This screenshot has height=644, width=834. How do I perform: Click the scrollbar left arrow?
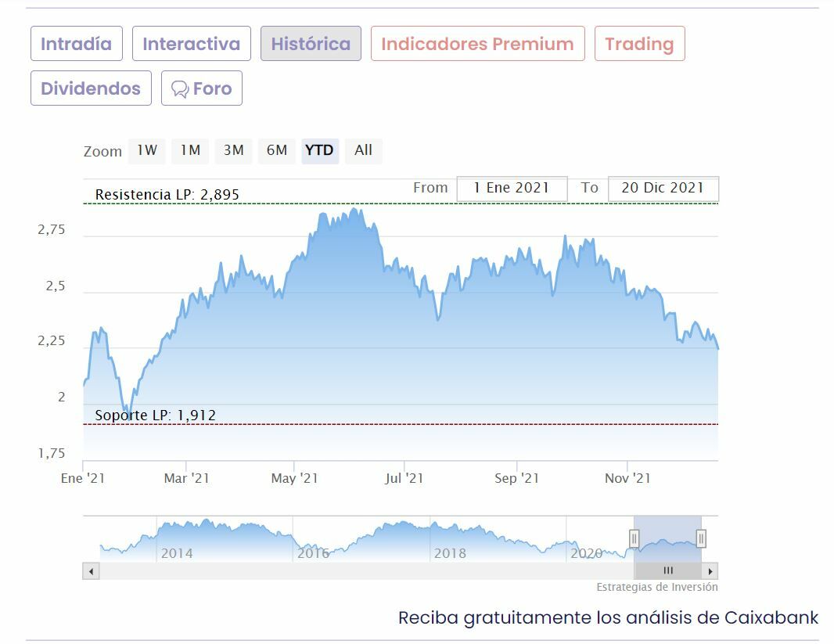91,571
